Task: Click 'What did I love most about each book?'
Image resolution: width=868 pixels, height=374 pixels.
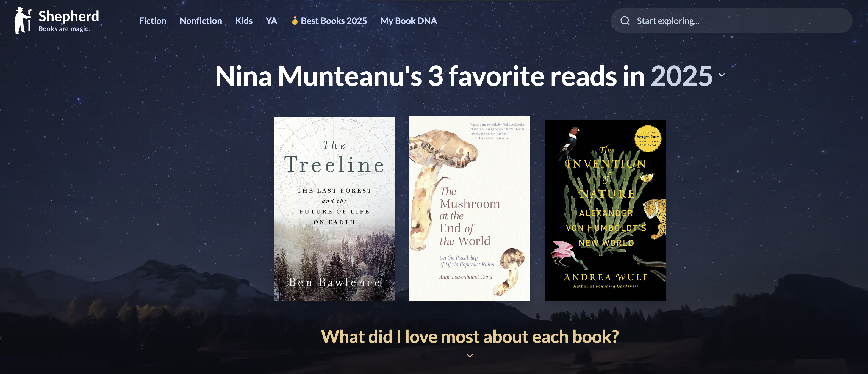Action: coord(470,337)
